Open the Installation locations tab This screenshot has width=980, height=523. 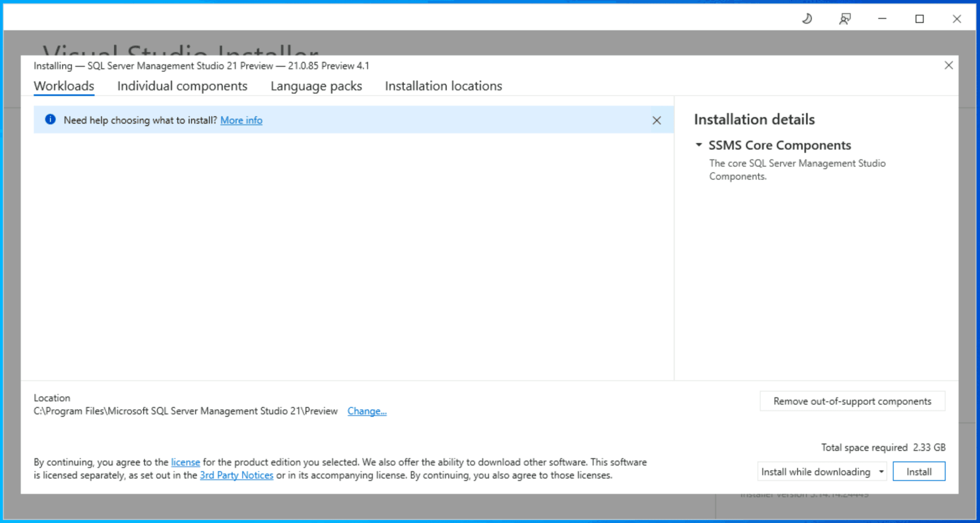click(443, 86)
